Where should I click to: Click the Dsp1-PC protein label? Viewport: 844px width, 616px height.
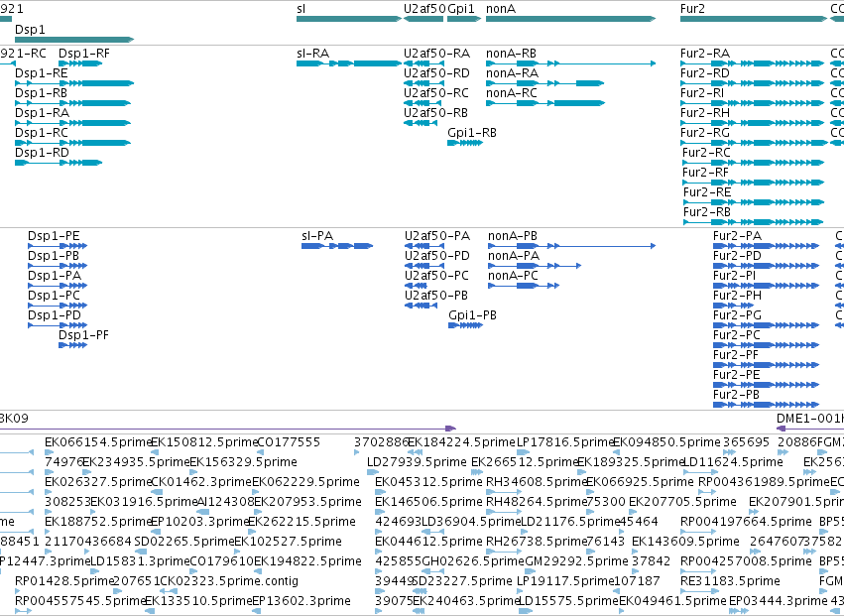coord(54,297)
